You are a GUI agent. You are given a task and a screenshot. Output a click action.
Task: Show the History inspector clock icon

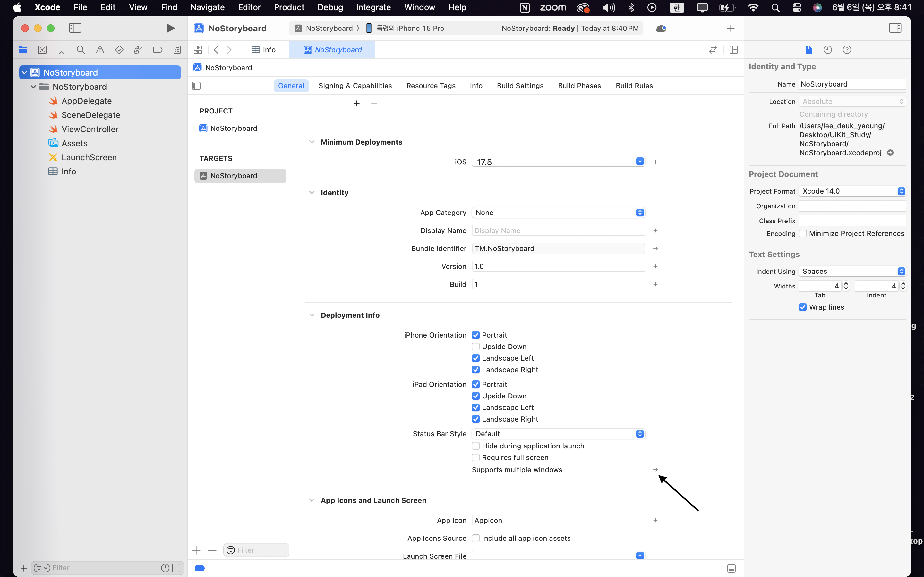pos(827,50)
